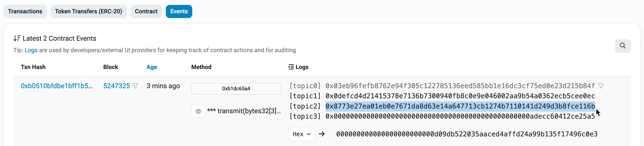Click the topic3 value ending adecc60412ce25a5
Viewport: 644px width, 146px height.
point(460,116)
